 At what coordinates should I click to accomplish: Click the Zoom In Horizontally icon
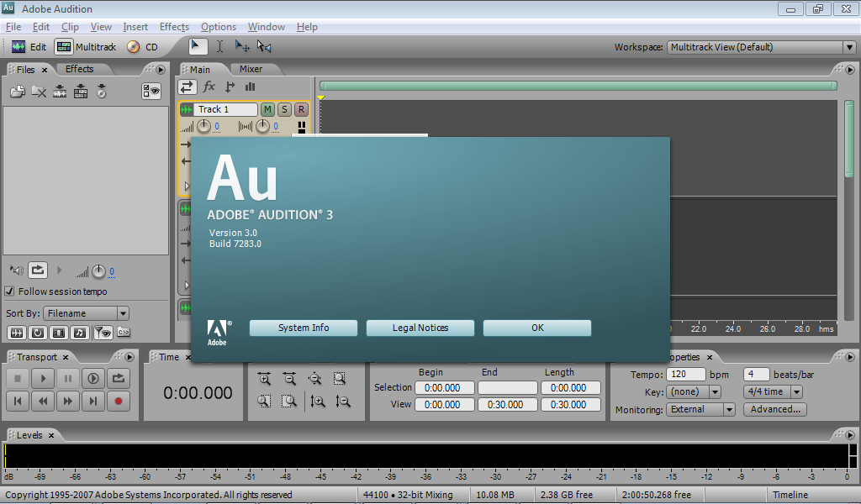point(264,378)
